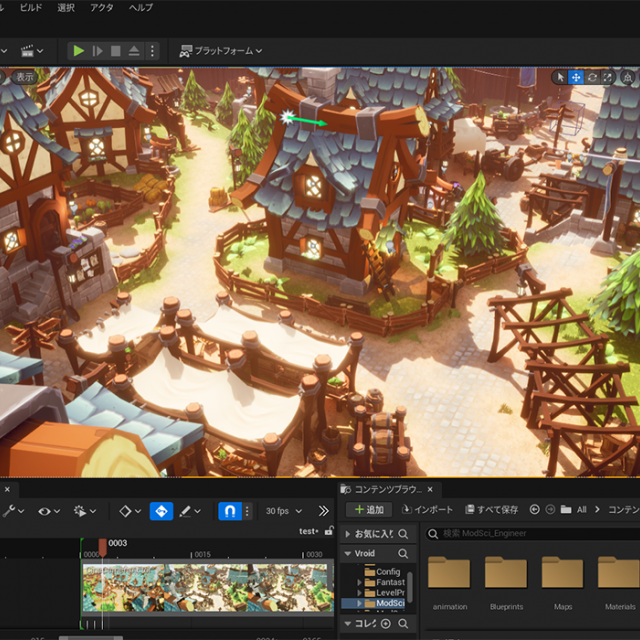This screenshot has height=640, width=640.
Task: Click the Sequencer pencil curve tool icon
Action: click(x=185, y=511)
